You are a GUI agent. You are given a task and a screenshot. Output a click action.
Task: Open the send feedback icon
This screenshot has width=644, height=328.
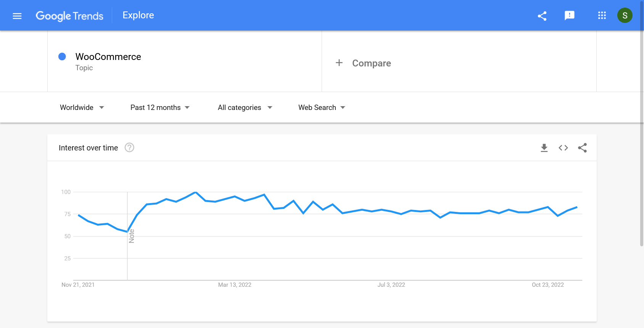pos(569,16)
